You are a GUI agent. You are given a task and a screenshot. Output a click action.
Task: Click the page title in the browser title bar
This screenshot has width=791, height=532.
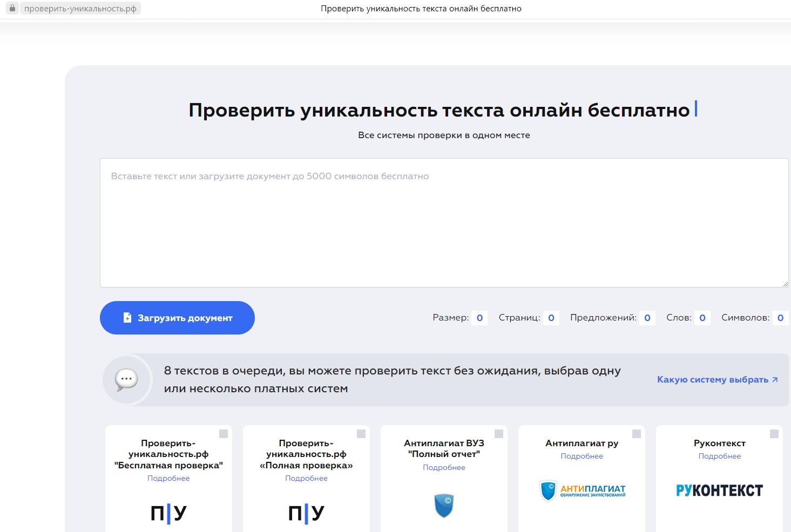click(421, 9)
